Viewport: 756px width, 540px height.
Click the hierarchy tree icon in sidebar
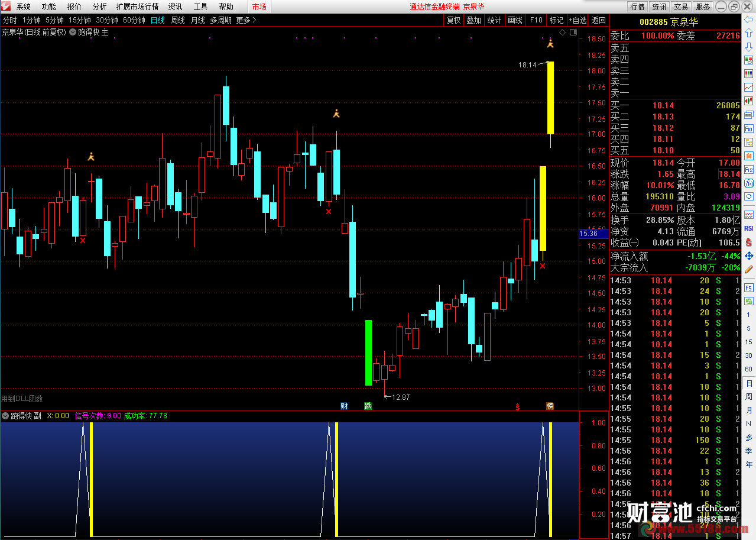pos(748,141)
